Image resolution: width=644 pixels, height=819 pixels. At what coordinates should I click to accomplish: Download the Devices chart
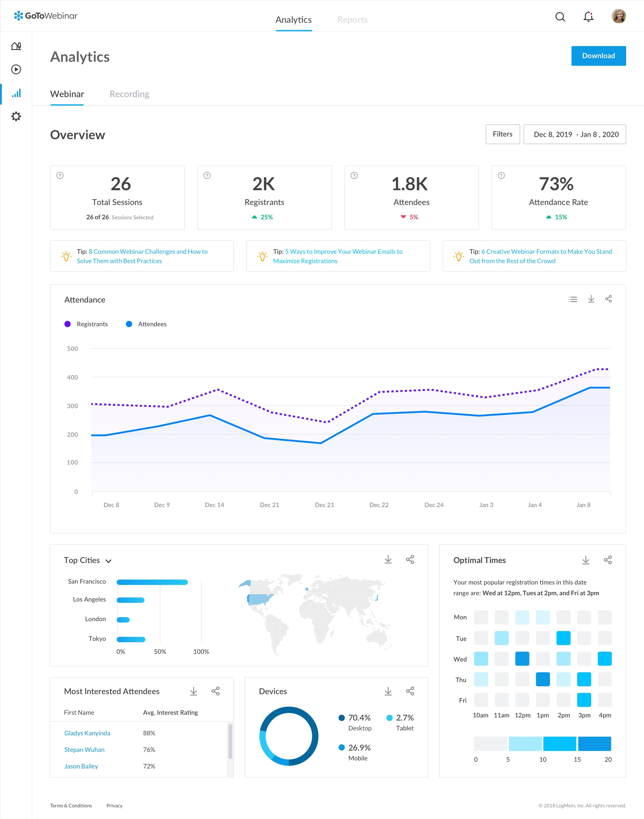click(x=388, y=691)
